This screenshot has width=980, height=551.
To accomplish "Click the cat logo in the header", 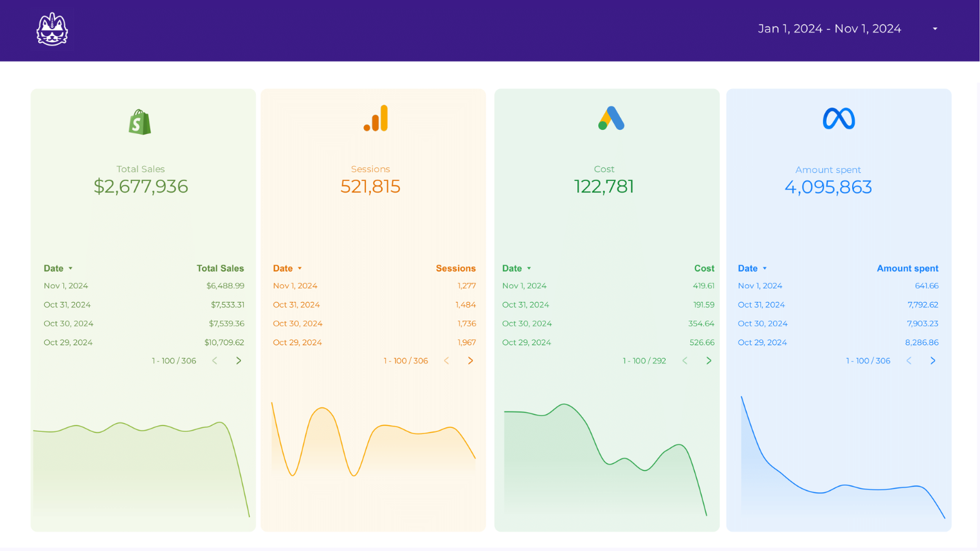I will point(52,29).
